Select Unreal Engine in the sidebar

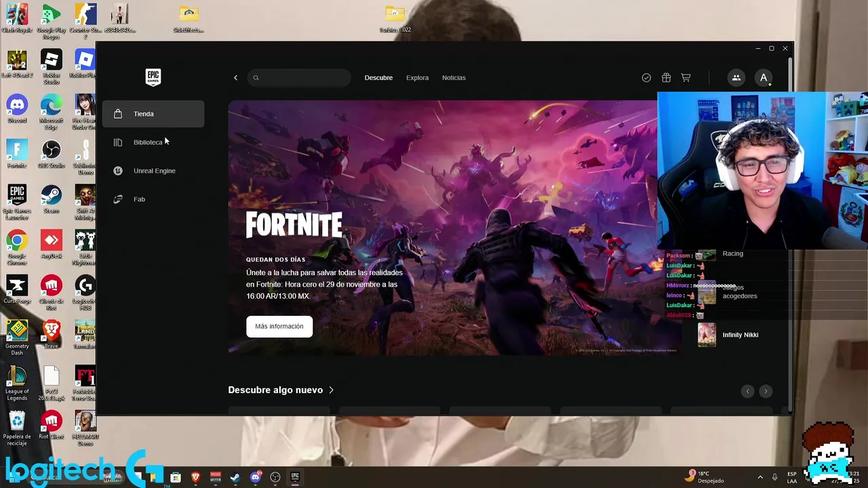click(153, 171)
